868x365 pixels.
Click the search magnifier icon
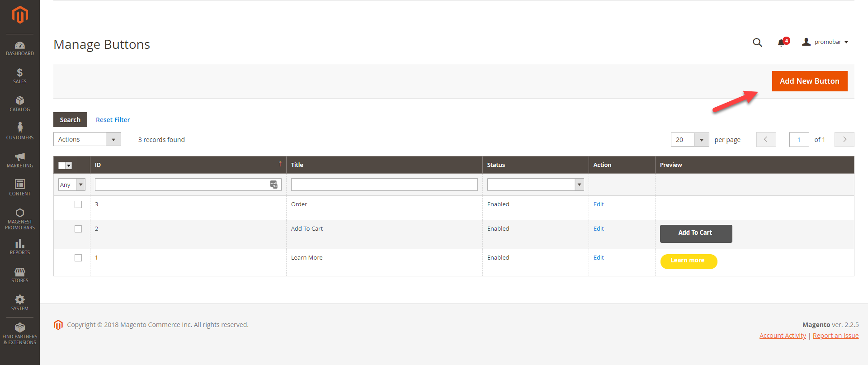757,43
